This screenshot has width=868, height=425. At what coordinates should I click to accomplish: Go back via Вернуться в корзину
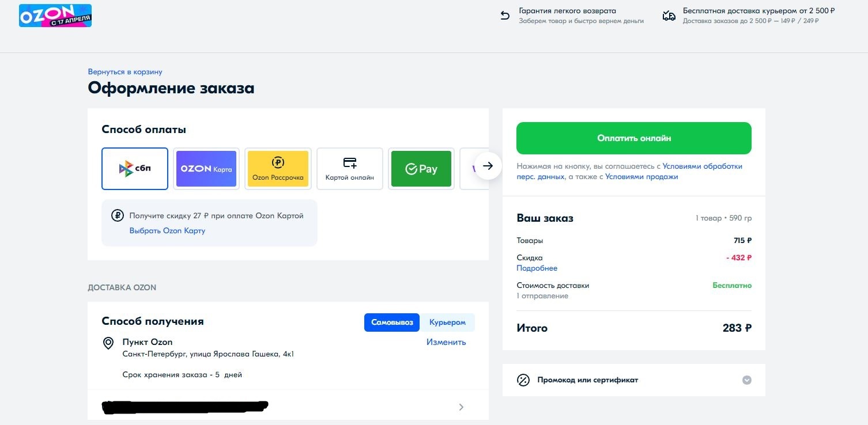point(125,72)
